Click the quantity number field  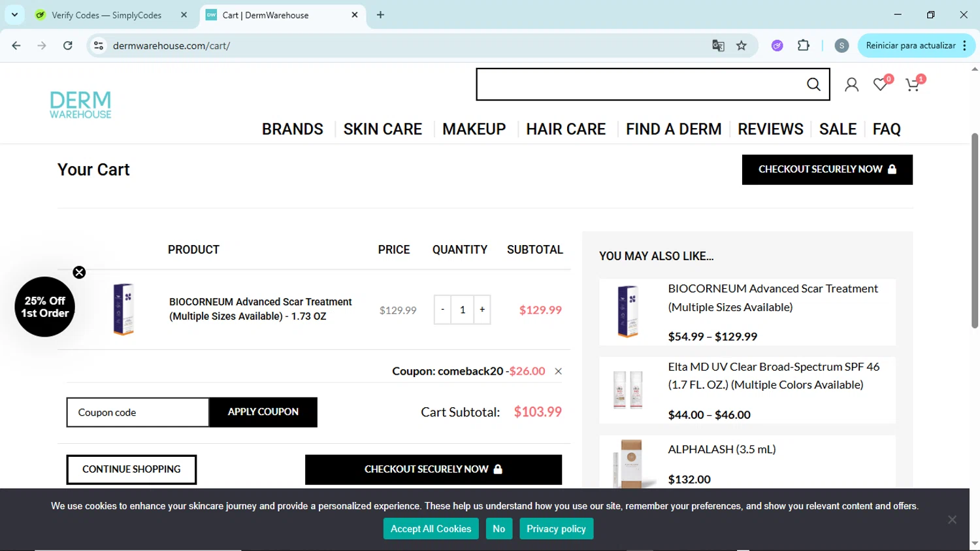click(x=463, y=310)
